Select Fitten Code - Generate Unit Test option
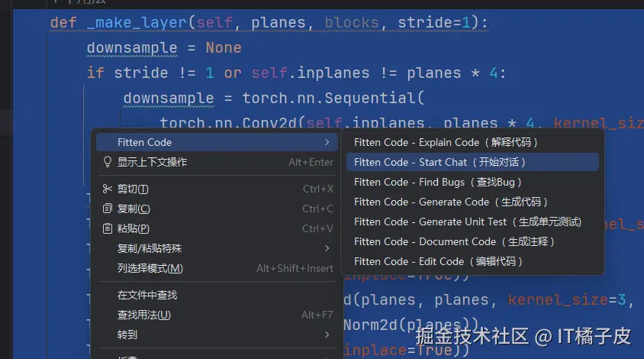The image size is (644, 359). tap(472, 222)
